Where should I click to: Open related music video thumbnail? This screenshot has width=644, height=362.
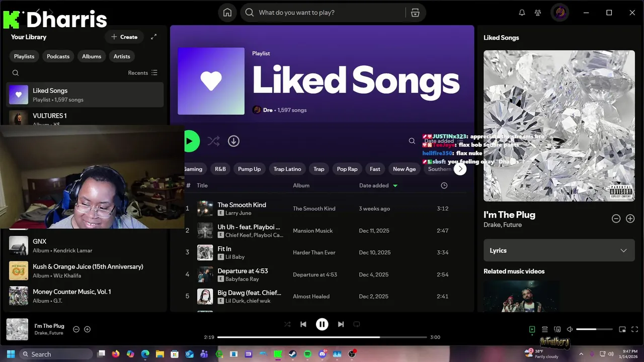tap(522, 296)
